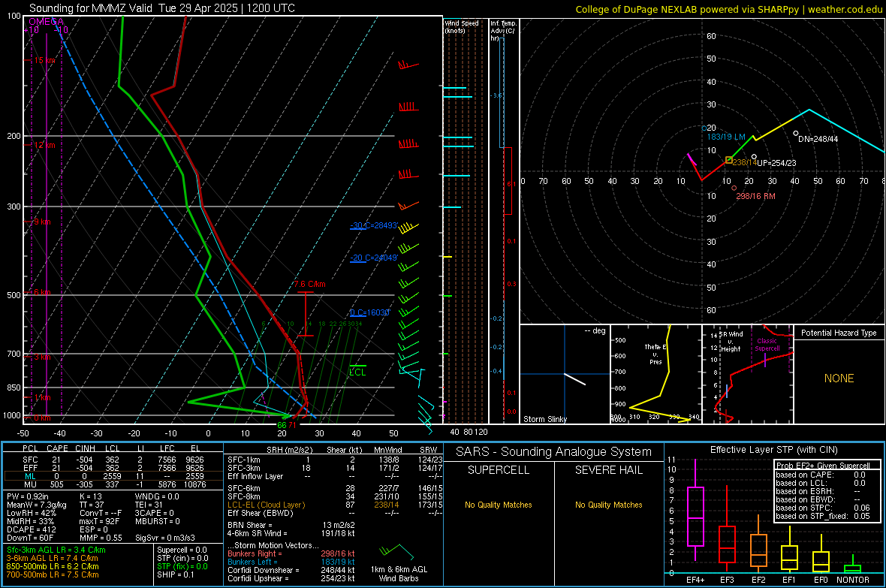Click the sounding title for MMMZ
This screenshot has width=886, height=588.
pos(161,8)
